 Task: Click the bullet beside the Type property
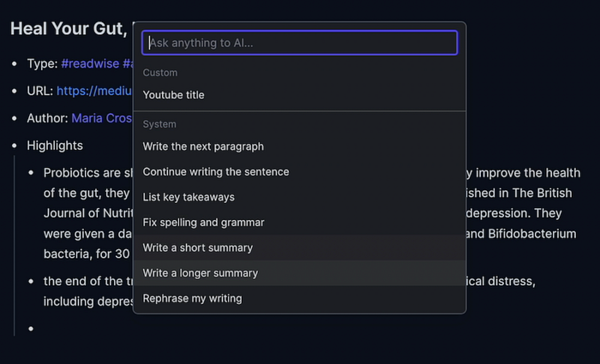[15, 63]
